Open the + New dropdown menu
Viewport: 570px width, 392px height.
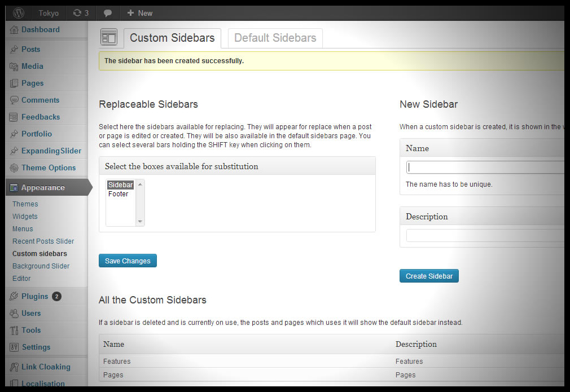pos(139,13)
